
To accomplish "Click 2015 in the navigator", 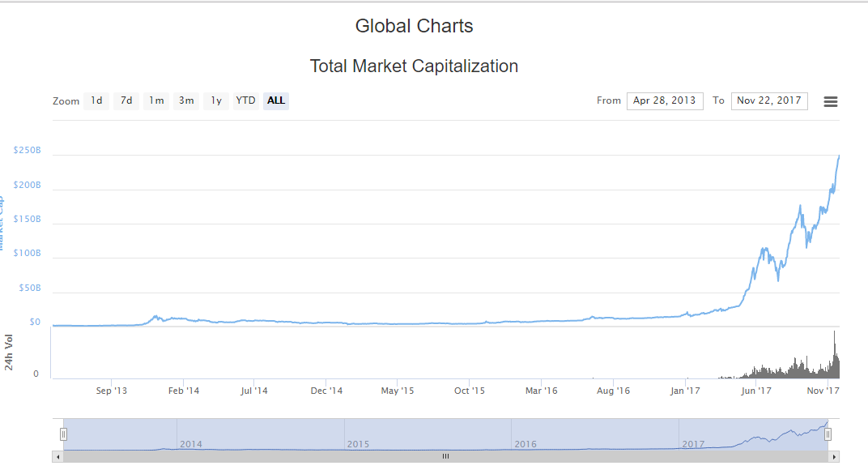I will [358, 445].
